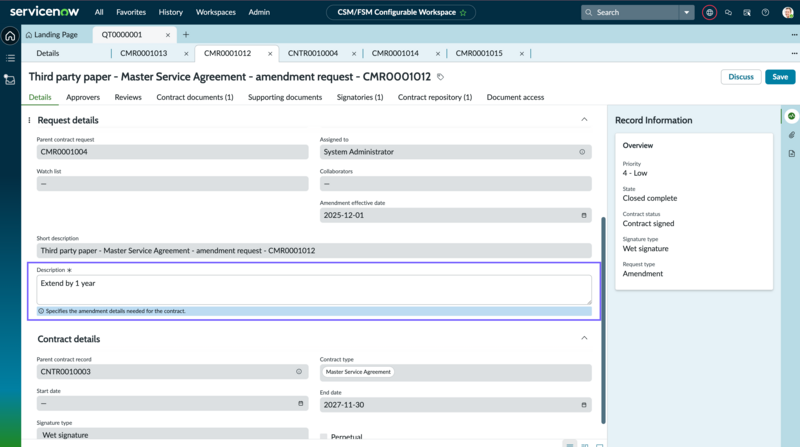Click into the Description text area
The height and width of the screenshot is (447, 800).
(x=314, y=289)
